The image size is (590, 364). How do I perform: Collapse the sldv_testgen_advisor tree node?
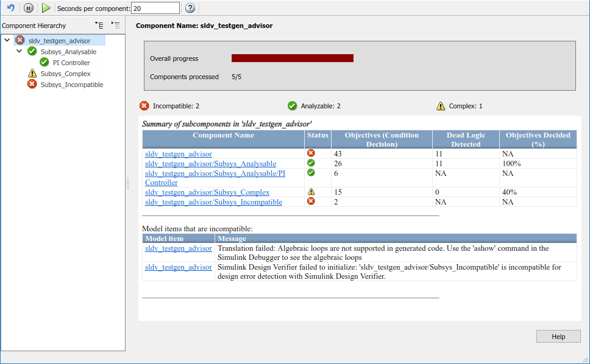(7, 40)
